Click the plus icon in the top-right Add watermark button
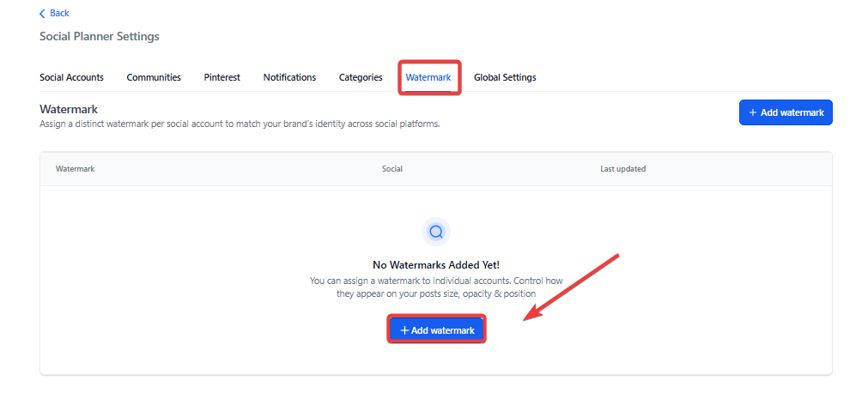 [753, 113]
